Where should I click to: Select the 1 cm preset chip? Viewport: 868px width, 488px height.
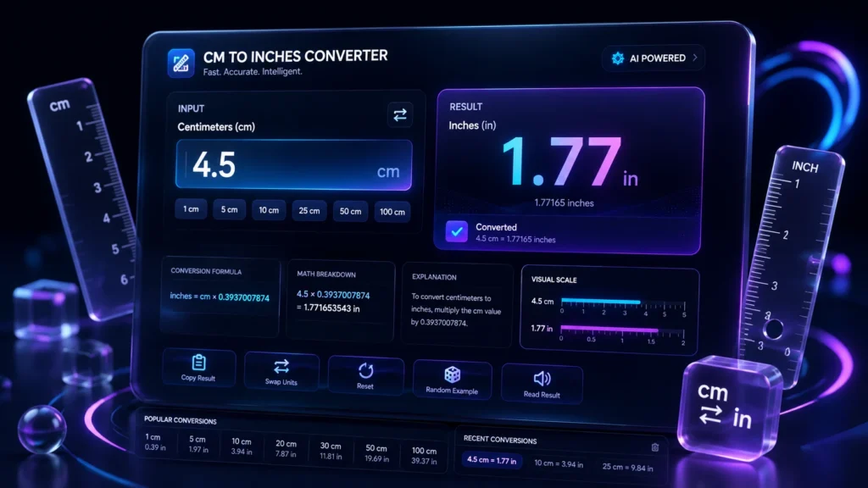coord(191,209)
